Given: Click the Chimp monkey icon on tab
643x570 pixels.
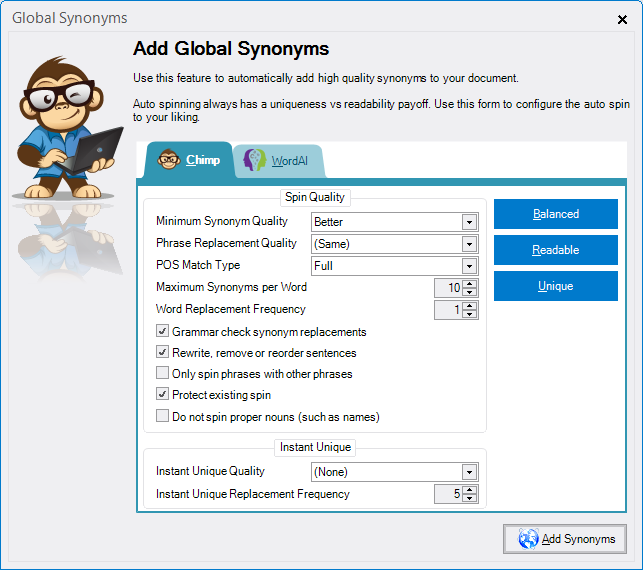Looking at the screenshot, I should point(169,160).
